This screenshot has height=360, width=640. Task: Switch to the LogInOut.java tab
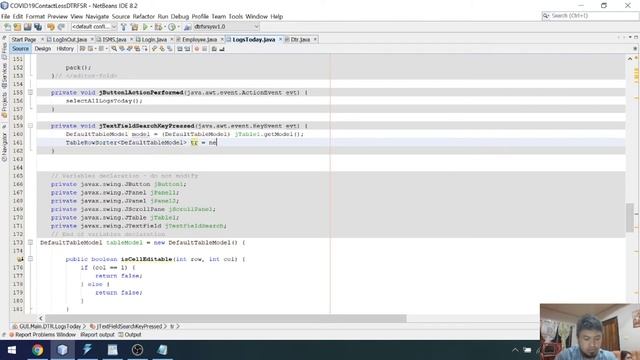70,40
